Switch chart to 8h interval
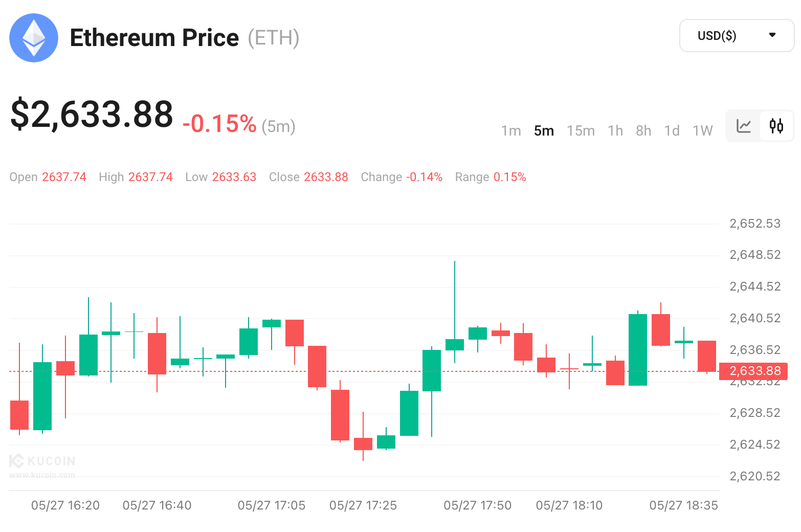The height and width of the screenshot is (532, 801). click(x=643, y=131)
